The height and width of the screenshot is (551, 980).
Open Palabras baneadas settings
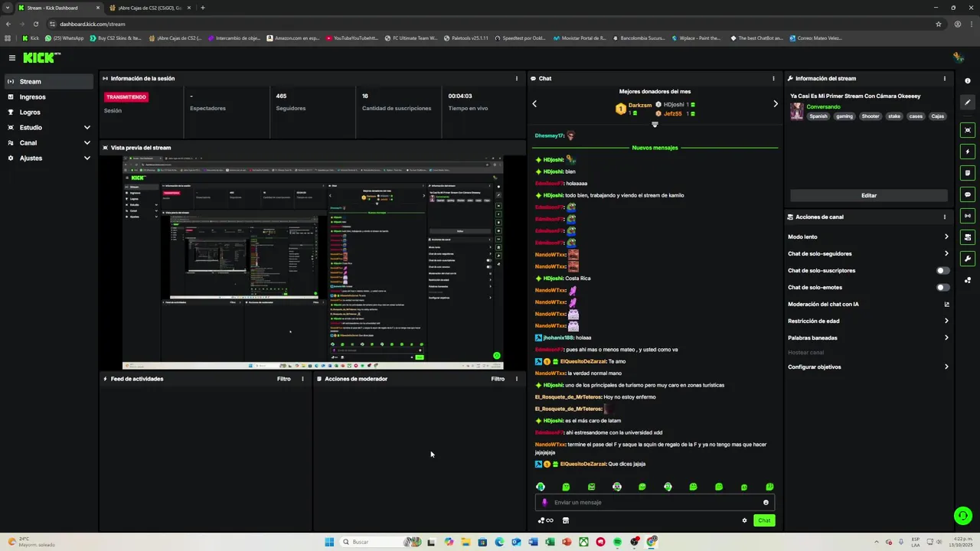point(869,338)
